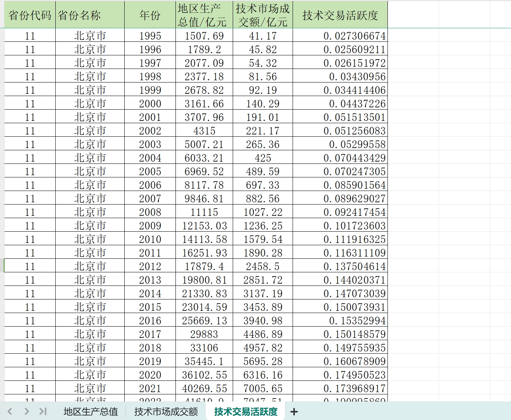
Task: Select cell 0.051513501
Action: coord(340,117)
